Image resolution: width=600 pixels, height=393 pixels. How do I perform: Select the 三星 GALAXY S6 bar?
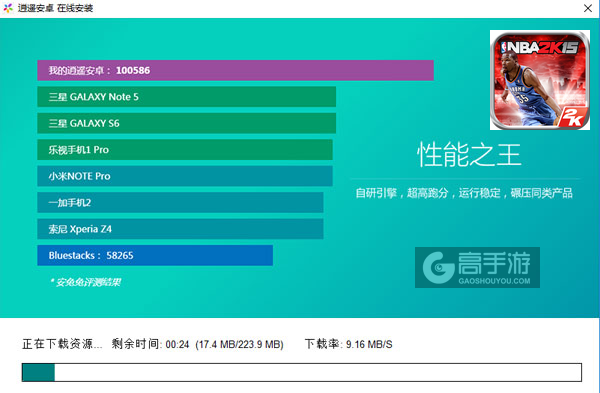tap(186, 123)
